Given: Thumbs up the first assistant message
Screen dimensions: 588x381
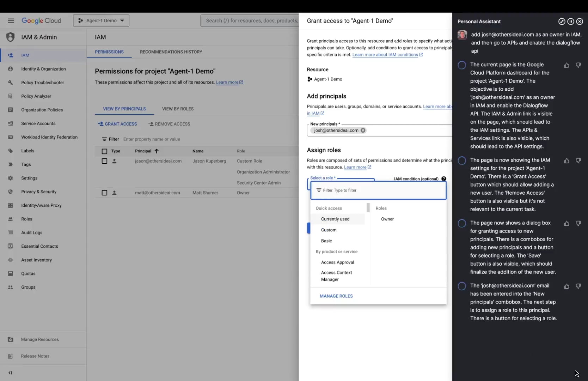Looking at the screenshot, I should click(x=566, y=65).
